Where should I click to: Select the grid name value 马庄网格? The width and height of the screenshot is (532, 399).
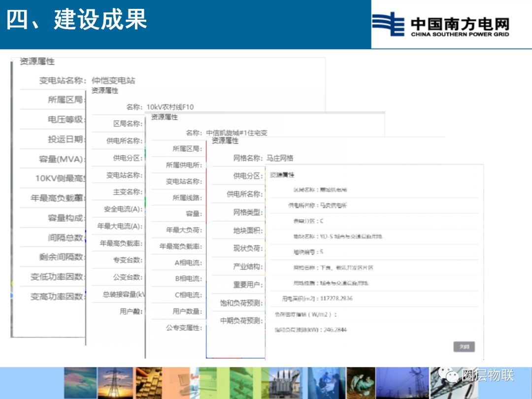280,158
